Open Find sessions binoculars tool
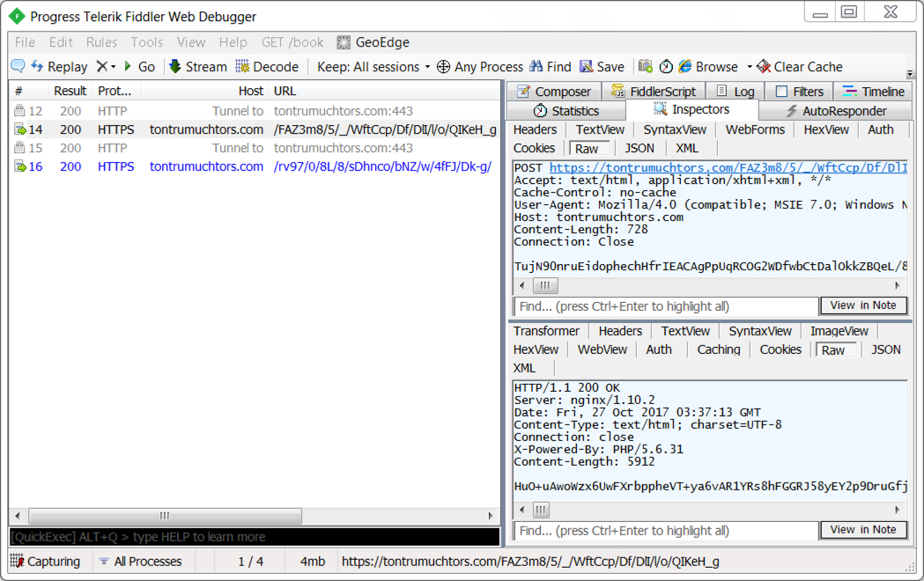The width and height of the screenshot is (924, 581). click(x=551, y=67)
